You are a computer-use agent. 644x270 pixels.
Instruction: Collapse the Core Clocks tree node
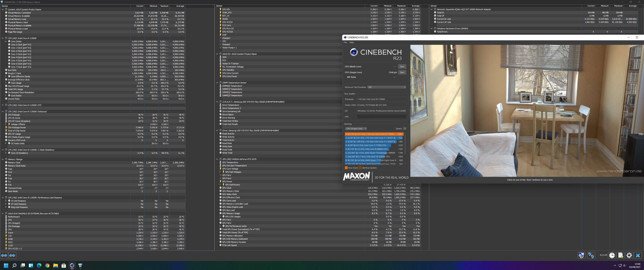coord(6,42)
